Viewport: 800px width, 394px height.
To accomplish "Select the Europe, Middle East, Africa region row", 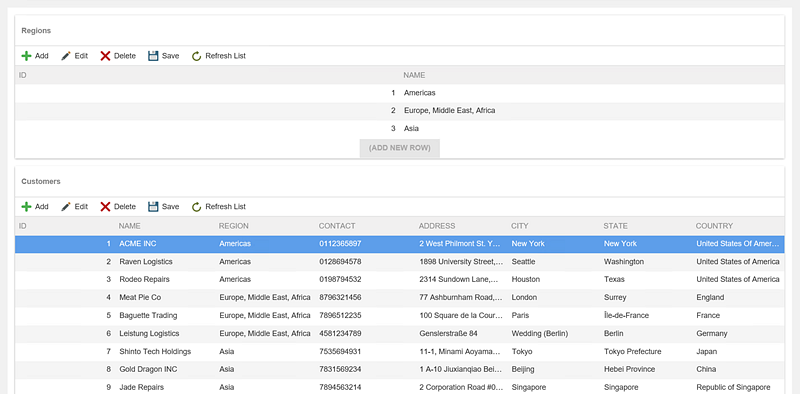I will click(399, 111).
